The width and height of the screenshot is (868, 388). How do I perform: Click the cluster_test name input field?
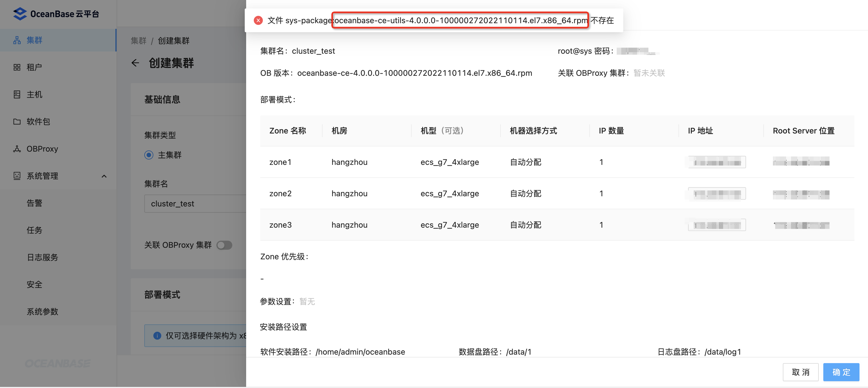[x=195, y=203]
